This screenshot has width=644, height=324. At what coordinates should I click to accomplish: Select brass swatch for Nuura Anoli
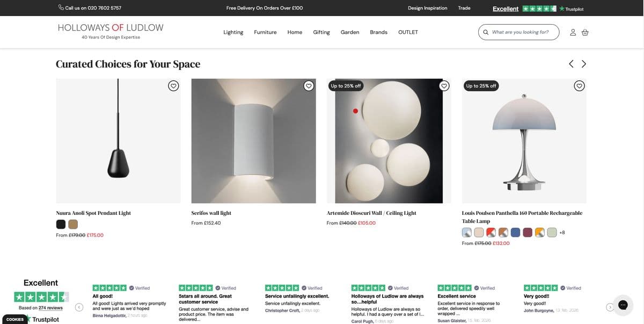(x=73, y=224)
